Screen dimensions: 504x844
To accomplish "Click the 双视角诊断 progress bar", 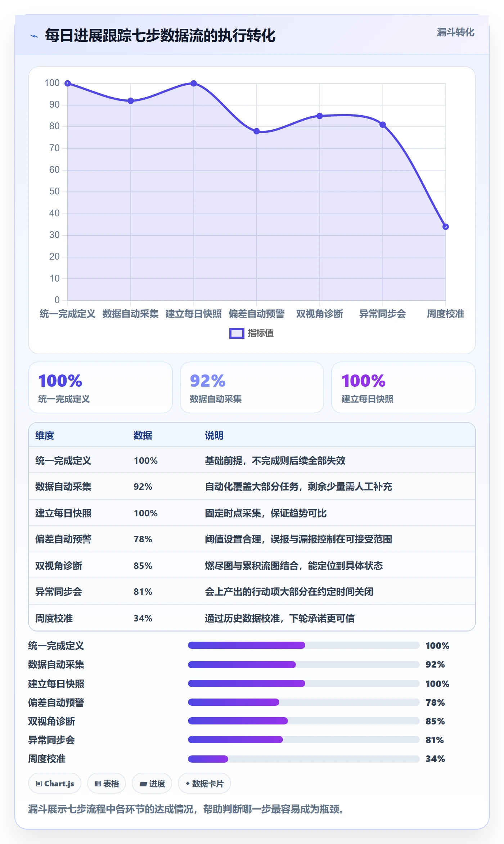I will pos(304,721).
